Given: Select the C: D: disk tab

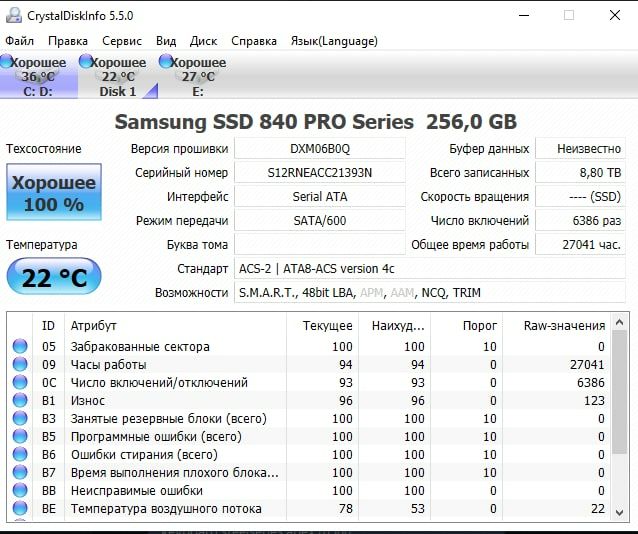Looking at the screenshot, I should coord(39,77).
